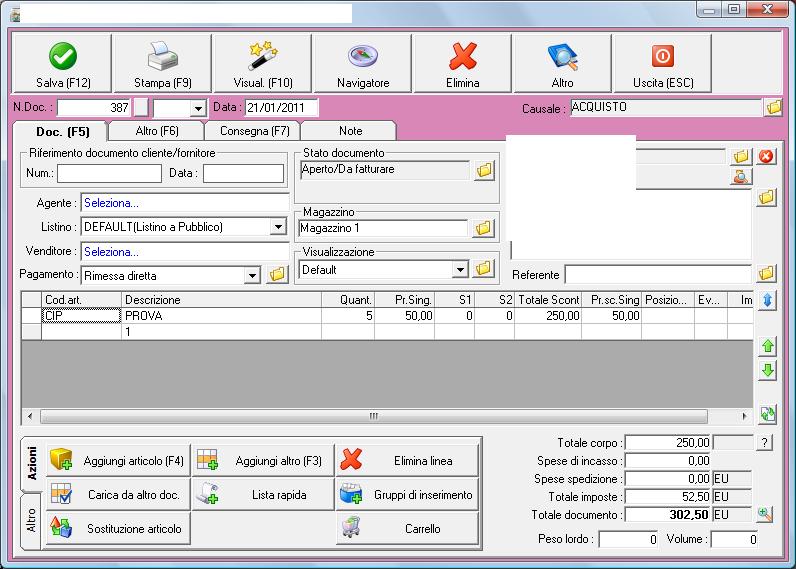Image resolution: width=796 pixels, height=569 pixels.
Task: Expand the Visualizzazione Default dropdown
Action: pyautogui.click(x=460, y=269)
